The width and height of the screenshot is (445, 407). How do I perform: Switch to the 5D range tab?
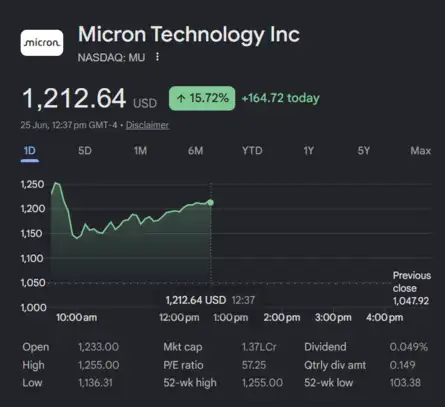(x=85, y=151)
